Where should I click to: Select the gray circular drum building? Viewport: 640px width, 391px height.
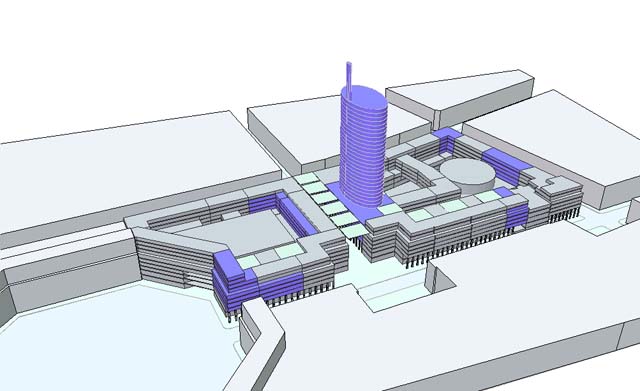468,176
